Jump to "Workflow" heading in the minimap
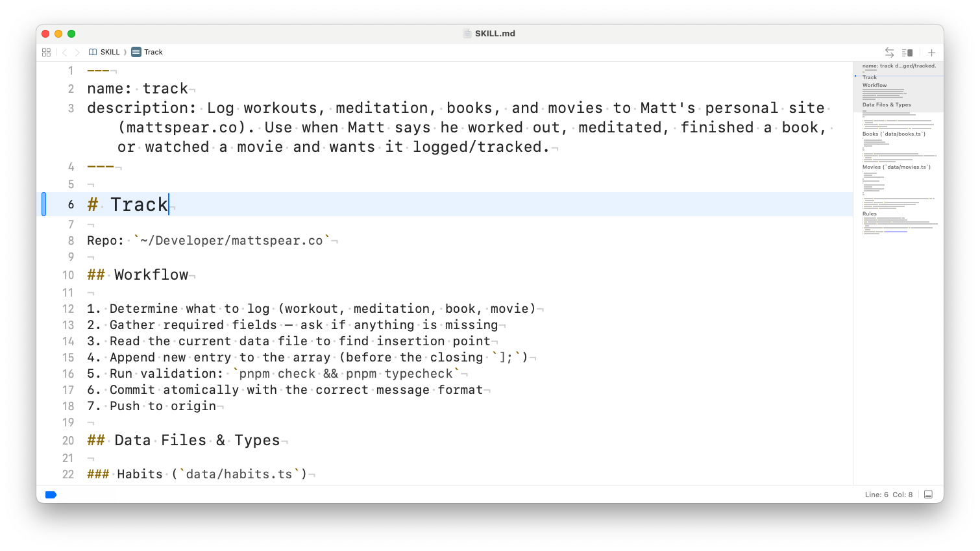This screenshot has height=551, width=980. pyautogui.click(x=875, y=85)
